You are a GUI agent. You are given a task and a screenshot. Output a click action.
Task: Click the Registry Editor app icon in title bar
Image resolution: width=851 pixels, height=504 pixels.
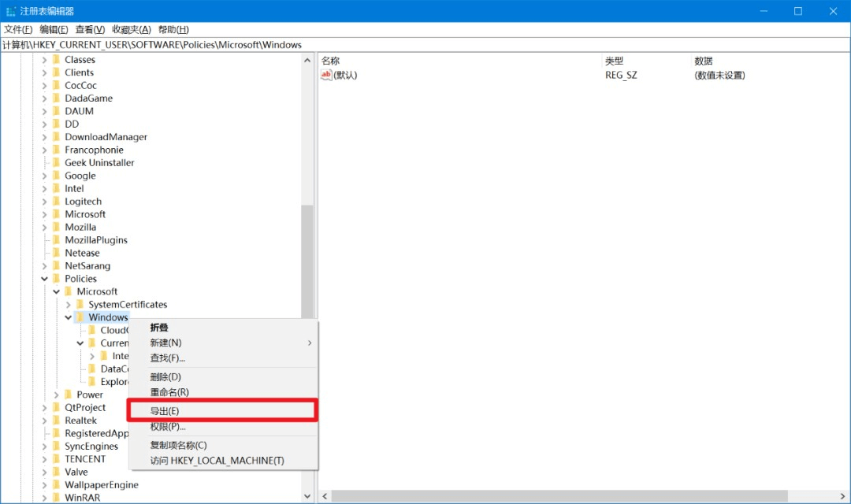(11, 11)
